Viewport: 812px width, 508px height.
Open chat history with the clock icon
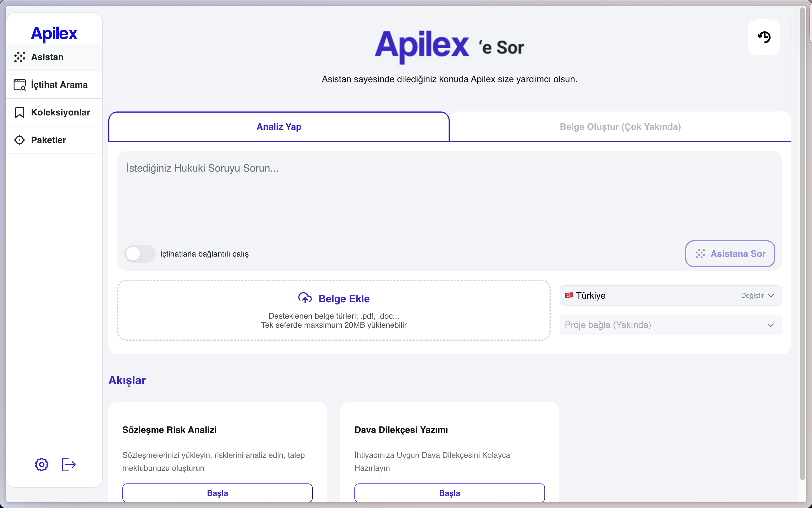click(x=764, y=37)
